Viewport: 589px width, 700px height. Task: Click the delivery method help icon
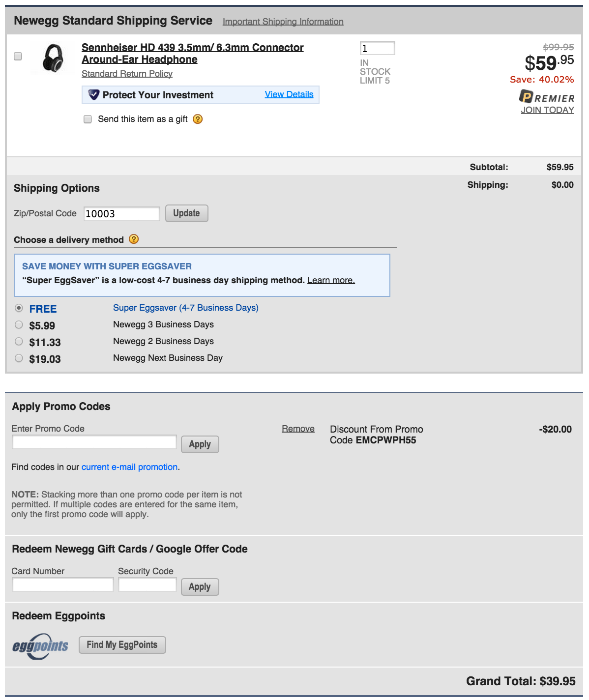(x=134, y=239)
